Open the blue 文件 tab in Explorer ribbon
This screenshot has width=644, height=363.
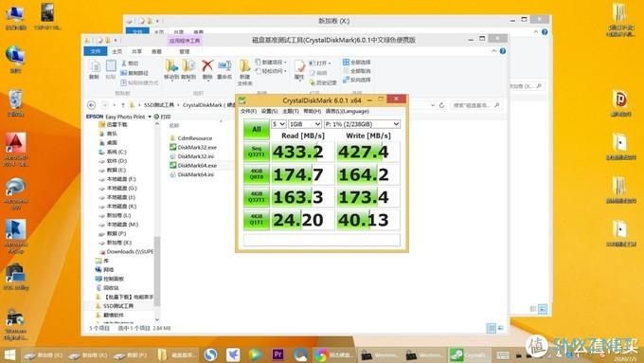pos(96,51)
